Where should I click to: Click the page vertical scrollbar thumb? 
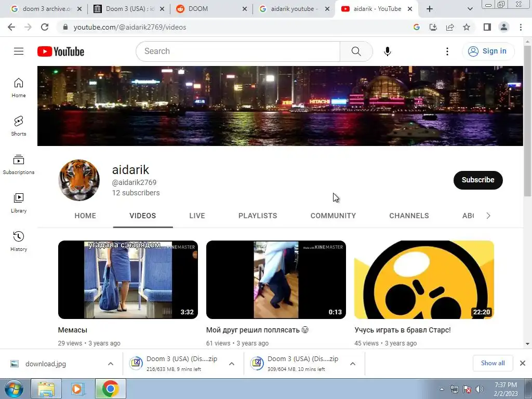[527, 121]
